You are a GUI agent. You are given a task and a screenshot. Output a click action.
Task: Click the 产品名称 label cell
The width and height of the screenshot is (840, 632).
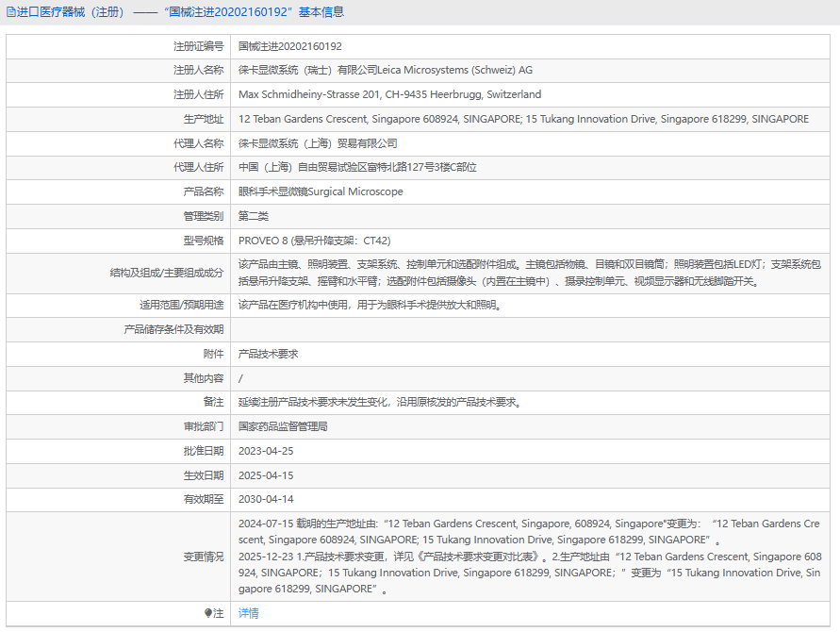[x=119, y=191]
